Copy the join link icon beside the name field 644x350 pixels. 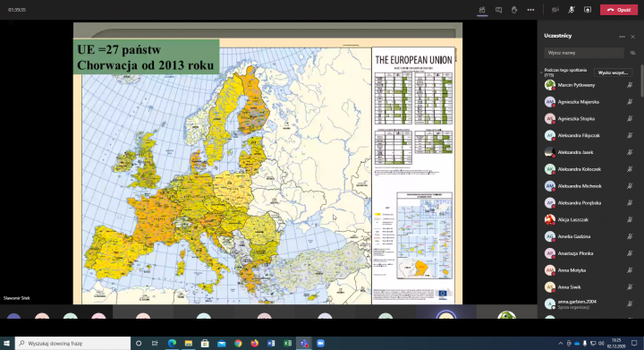point(633,53)
